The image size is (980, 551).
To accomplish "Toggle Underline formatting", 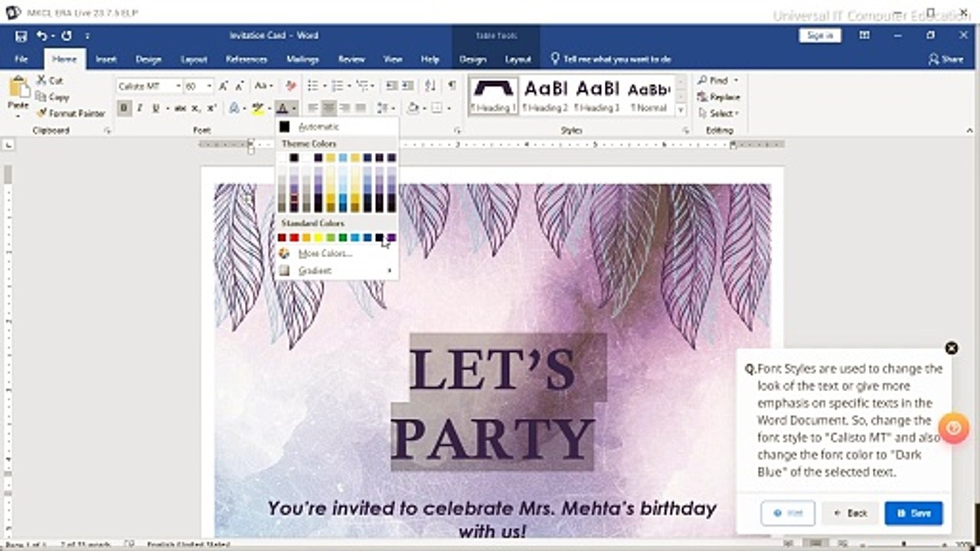I will pos(155,109).
